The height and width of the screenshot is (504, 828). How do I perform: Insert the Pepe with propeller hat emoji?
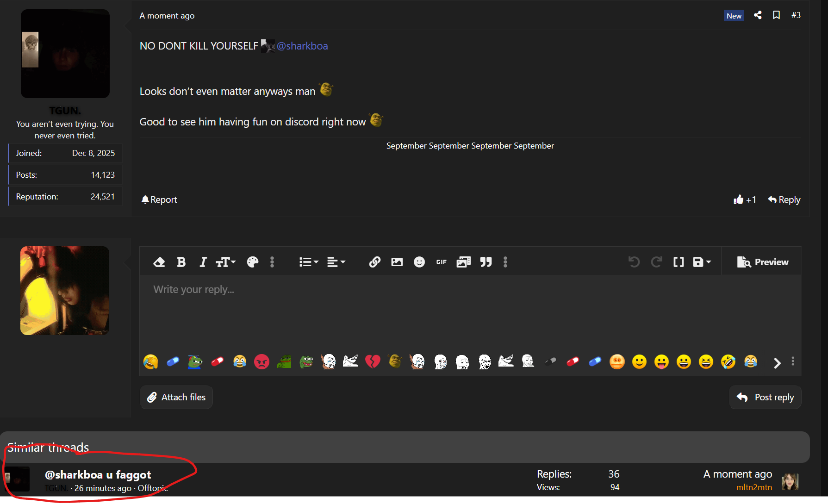195,361
